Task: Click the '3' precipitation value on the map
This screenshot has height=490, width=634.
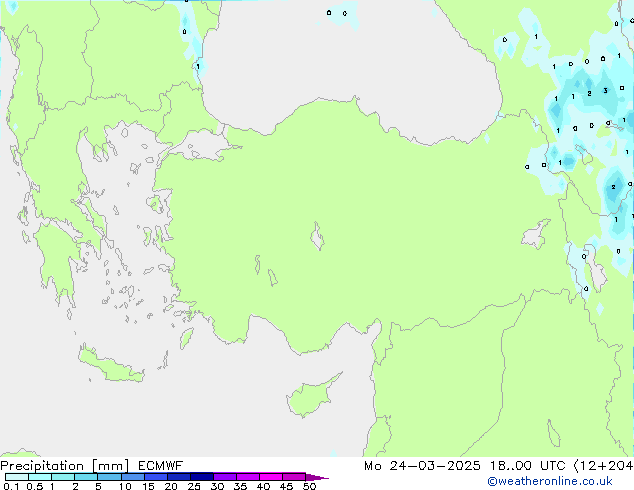Action: 605,91
